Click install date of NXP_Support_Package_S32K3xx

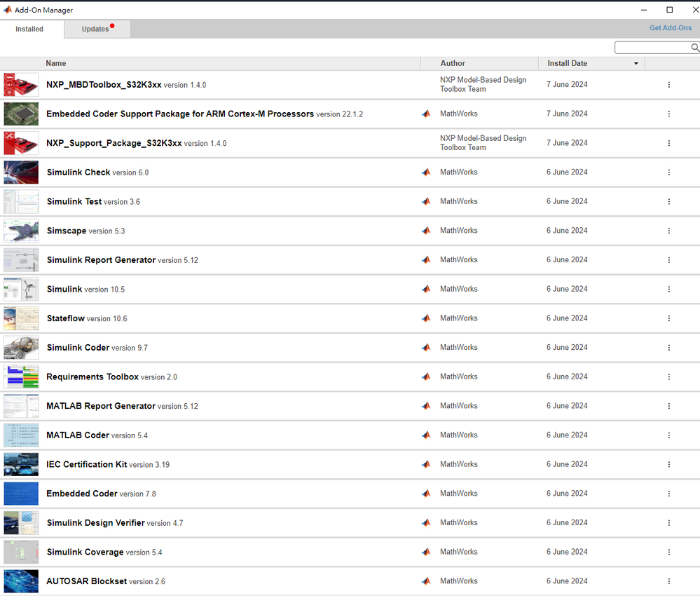[x=567, y=143]
